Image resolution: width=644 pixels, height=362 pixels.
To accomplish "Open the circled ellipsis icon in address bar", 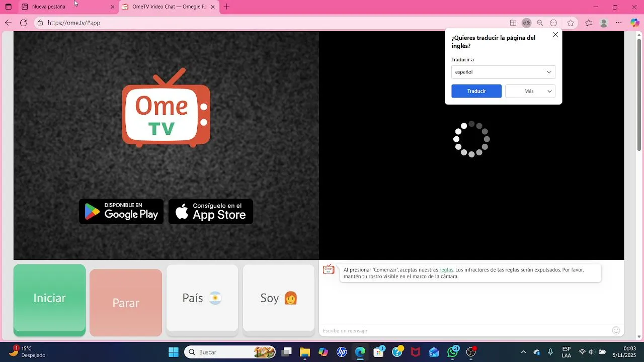I will pos(553,23).
